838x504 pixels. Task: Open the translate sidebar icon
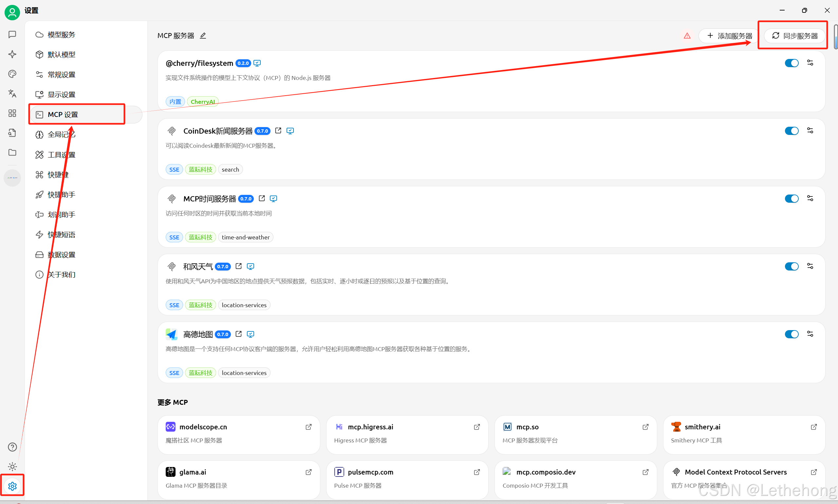pos(12,93)
